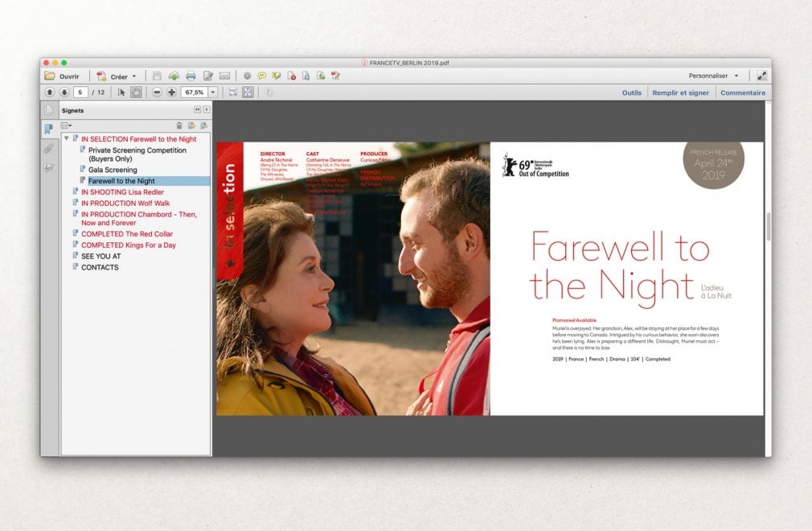Open the attachments paperclip panel
The image size is (812, 531).
[49, 149]
